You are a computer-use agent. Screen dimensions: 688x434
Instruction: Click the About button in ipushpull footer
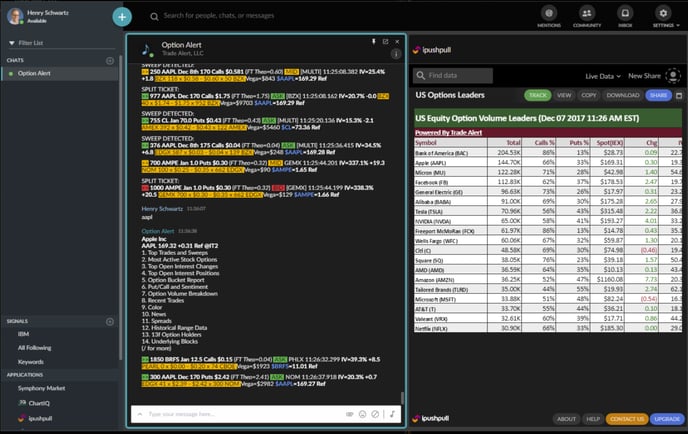(x=566, y=419)
